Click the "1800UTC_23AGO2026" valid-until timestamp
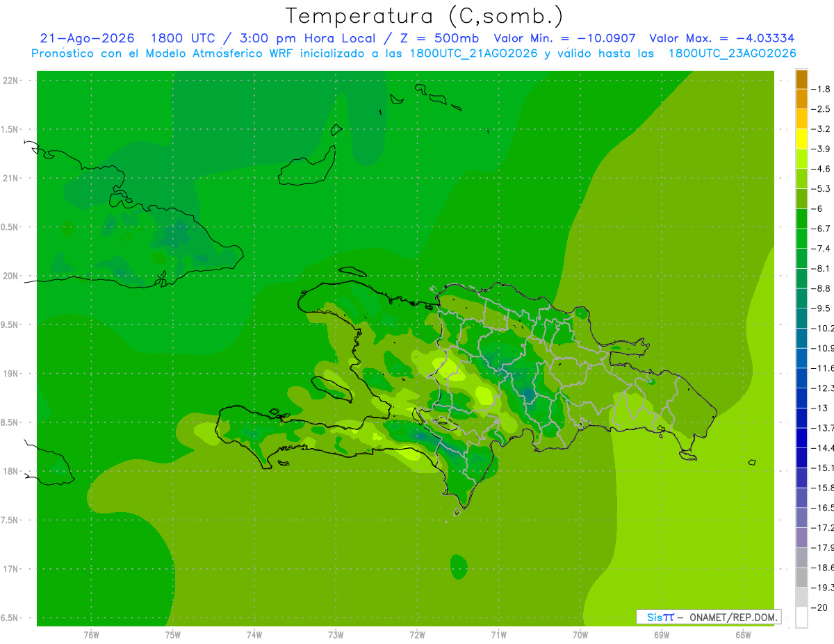The image size is (834, 644). pos(731,53)
